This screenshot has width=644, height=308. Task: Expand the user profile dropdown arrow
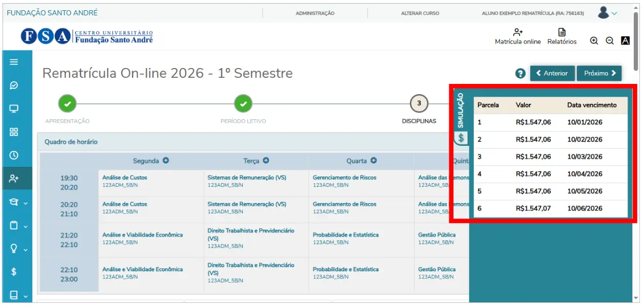click(x=614, y=13)
